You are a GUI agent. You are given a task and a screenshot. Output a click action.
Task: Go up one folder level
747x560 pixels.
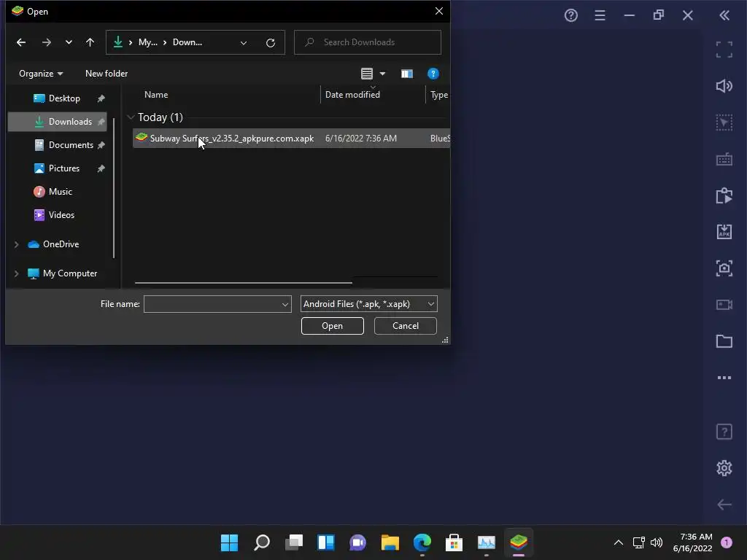tap(90, 42)
